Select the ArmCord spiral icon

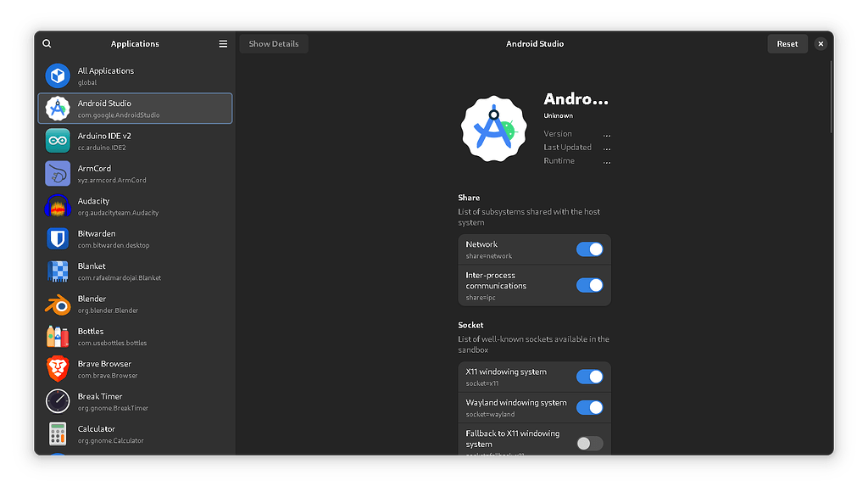tap(57, 173)
